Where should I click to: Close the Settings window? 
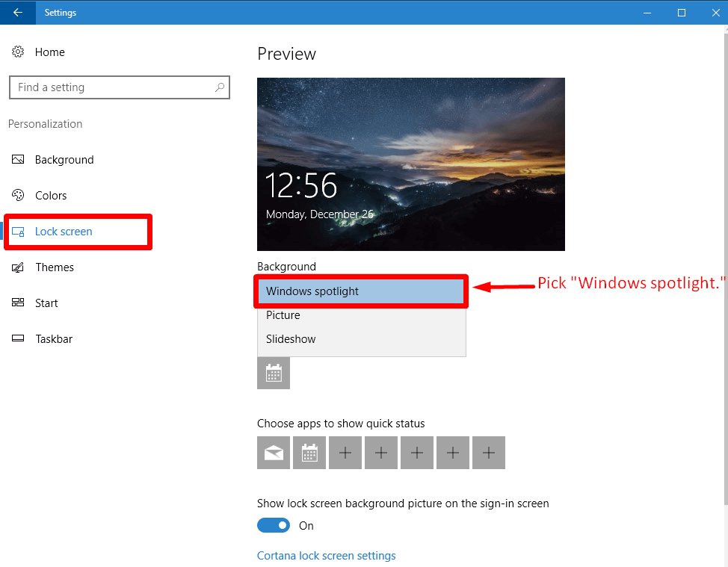(715, 13)
